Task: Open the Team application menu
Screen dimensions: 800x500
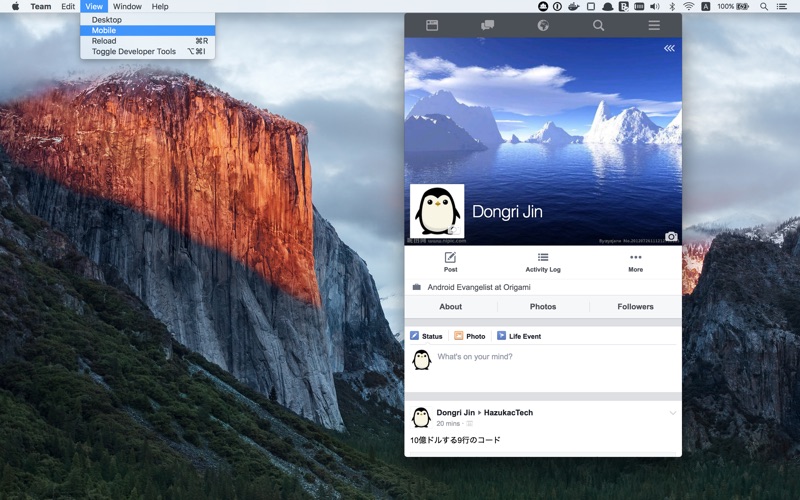Action: click(41, 6)
